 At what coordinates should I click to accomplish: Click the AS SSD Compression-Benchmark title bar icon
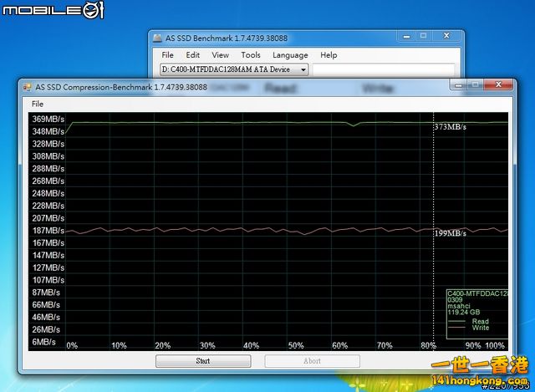pyautogui.click(x=28, y=86)
